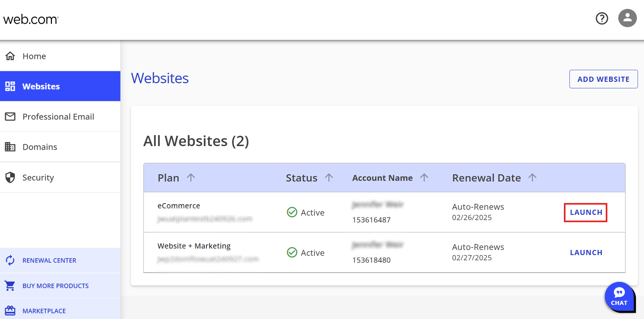Screen dimensions: 644x319
Task: Sort table by Status arrow
Action: (329, 177)
